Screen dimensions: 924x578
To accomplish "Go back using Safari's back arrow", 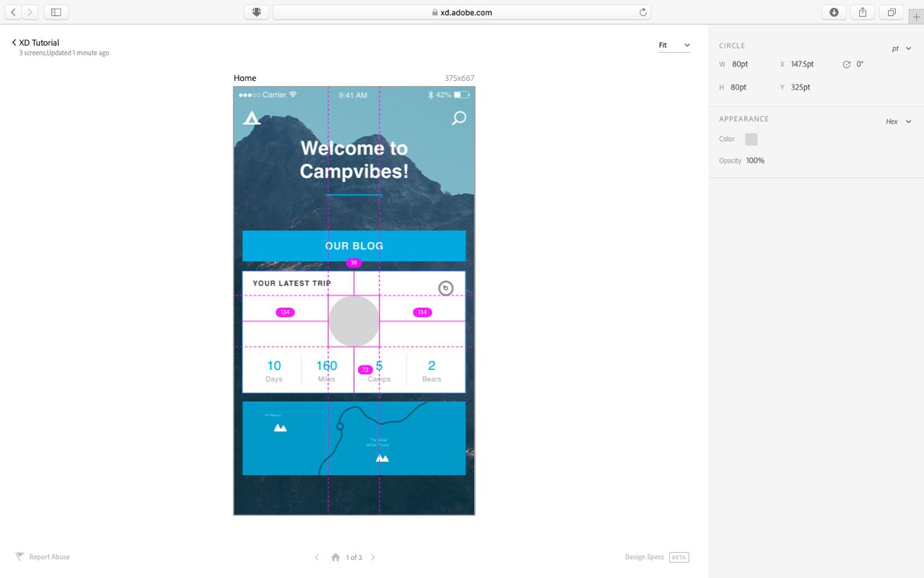I will point(13,12).
